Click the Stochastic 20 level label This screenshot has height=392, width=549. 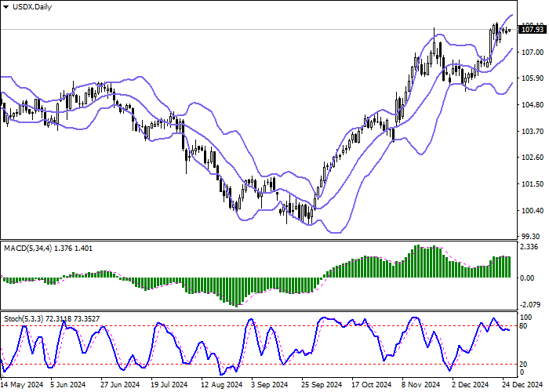[525, 364]
